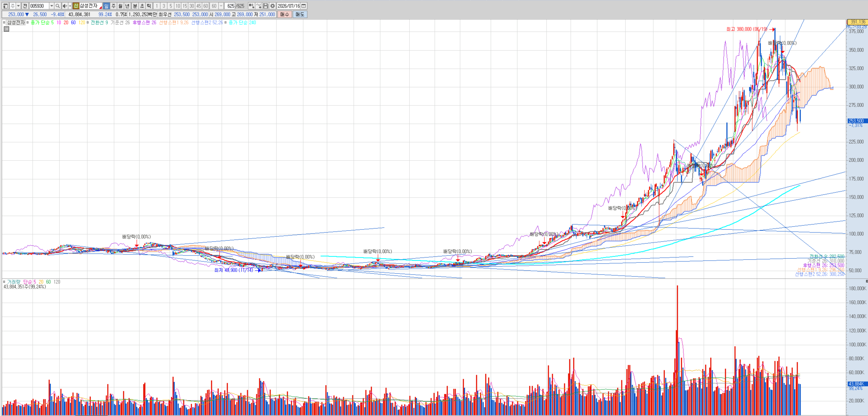Image resolution: width=868 pixels, height=416 pixels.
Task: Toggle the 거래량 volume legend marker
Action: (4, 282)
